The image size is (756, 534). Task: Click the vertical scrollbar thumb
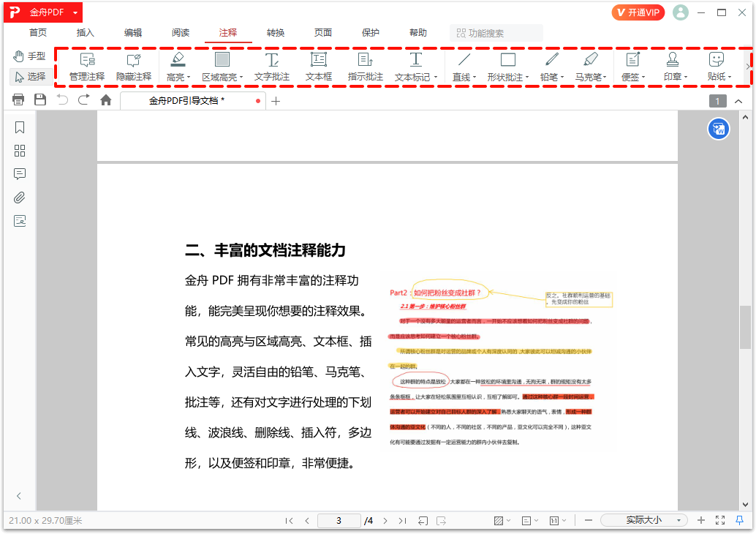(x=745, y=327)
